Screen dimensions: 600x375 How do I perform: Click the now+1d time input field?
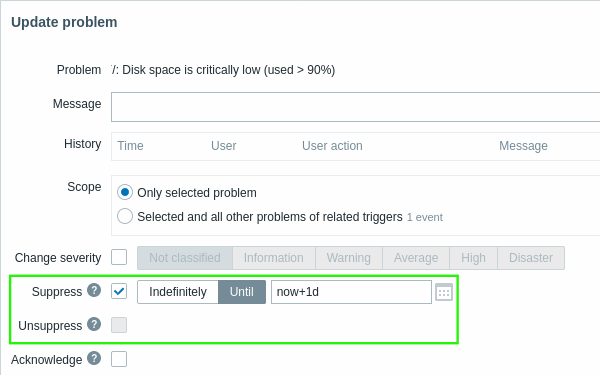coord(351,292)
